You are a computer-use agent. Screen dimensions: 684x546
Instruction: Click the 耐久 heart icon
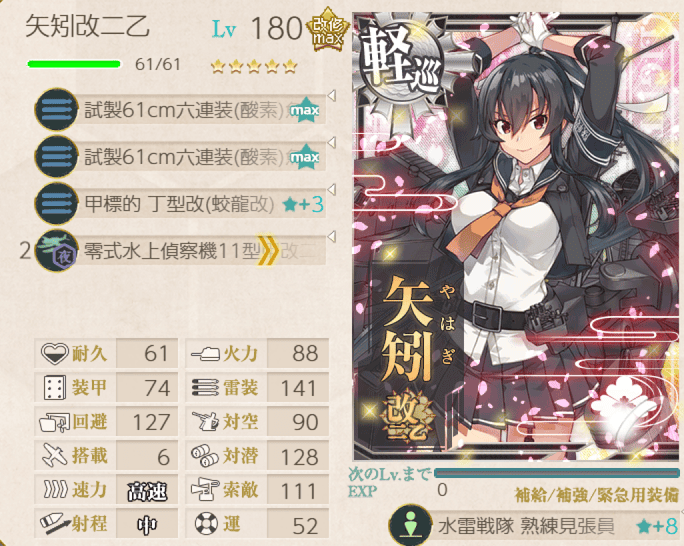click(55, 353)
